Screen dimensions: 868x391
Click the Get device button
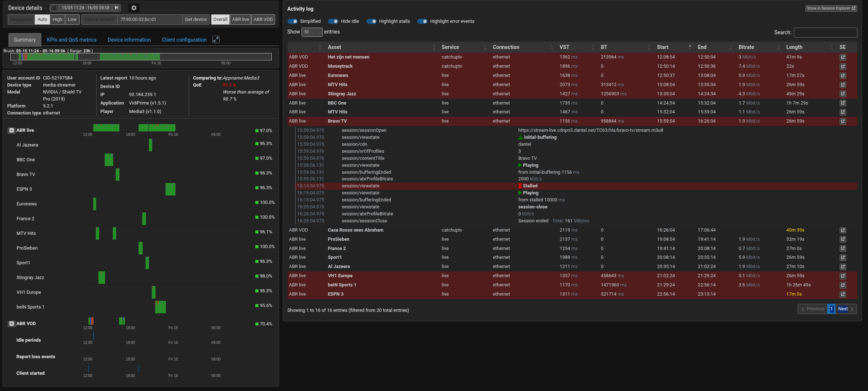pyautogui.click(x=196, y=19)
